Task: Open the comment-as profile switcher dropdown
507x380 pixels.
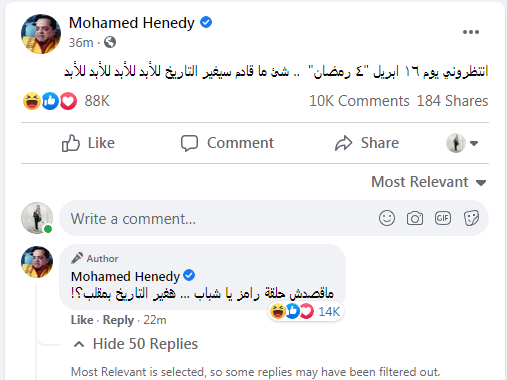Action: [462, 143]
